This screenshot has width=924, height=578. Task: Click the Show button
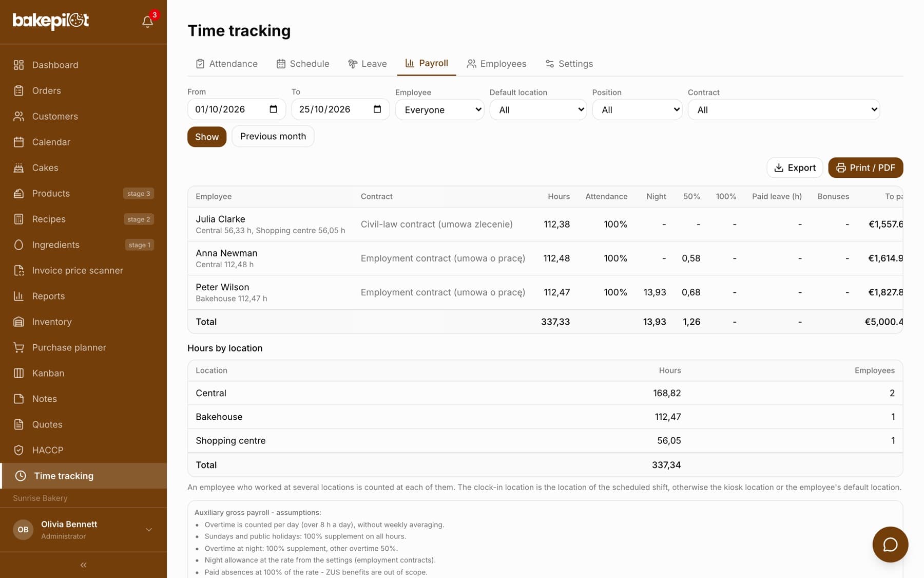[x=207, y=137]
